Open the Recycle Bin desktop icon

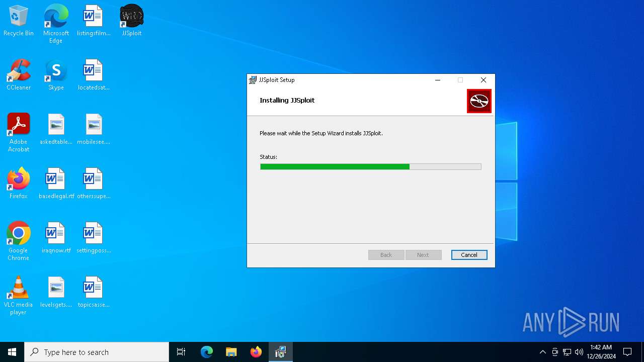pyautogui.click(x=19, y=21)
